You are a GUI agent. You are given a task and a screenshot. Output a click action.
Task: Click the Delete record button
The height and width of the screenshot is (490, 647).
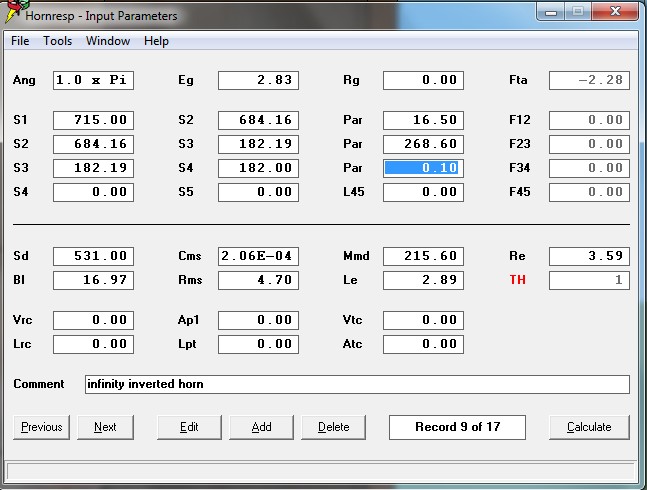click(x=333, y=427)
